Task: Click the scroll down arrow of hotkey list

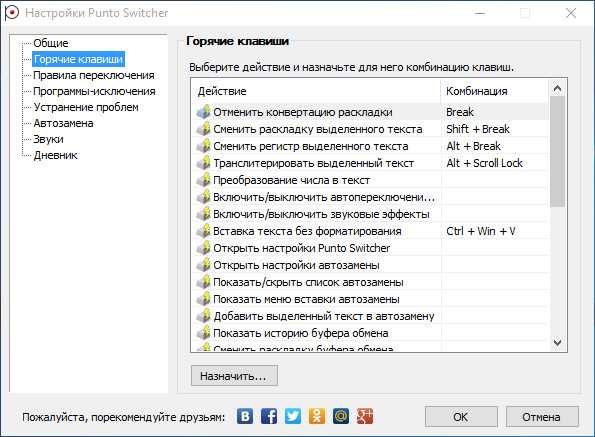Action: 557,343
